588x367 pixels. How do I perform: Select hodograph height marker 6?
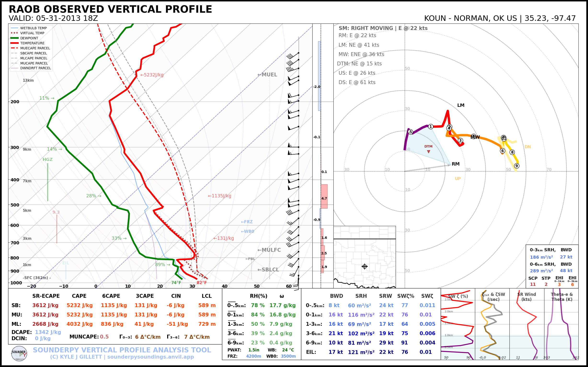coord(502,151)
